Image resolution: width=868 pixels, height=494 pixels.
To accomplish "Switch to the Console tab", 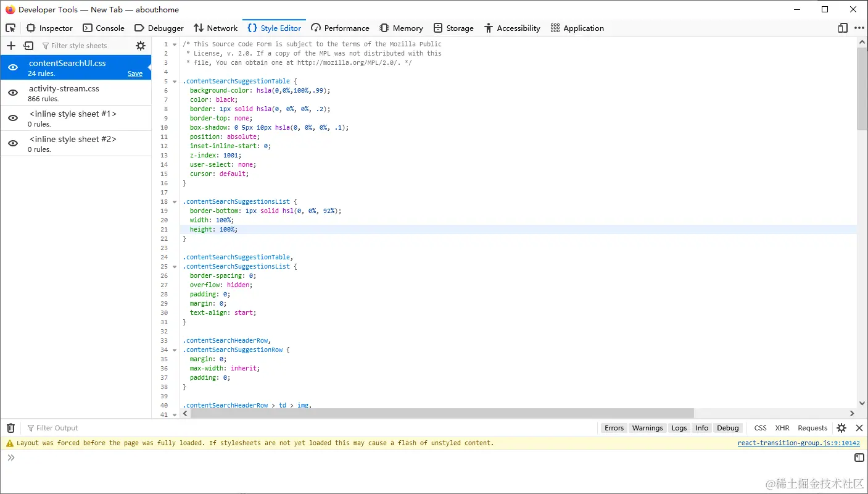I will point(104,28).
